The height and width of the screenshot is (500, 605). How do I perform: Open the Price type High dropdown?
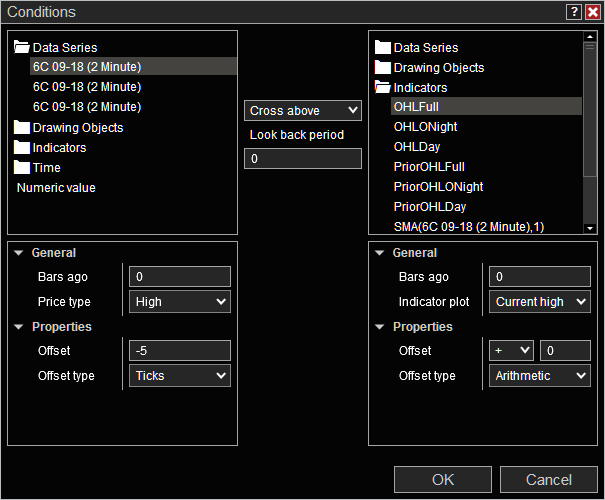click(x=180, y=302)
